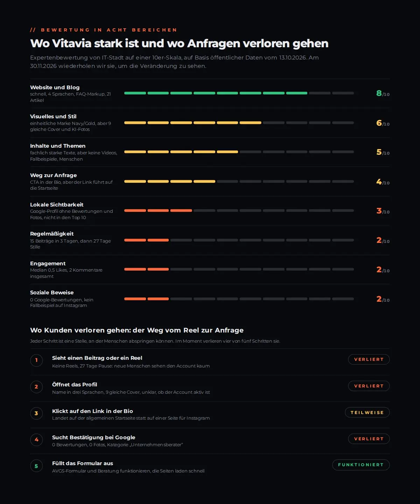420x504 pixels.
Task: Click the green Website und Blog rating bar
Action: click(x=239, y=93)
